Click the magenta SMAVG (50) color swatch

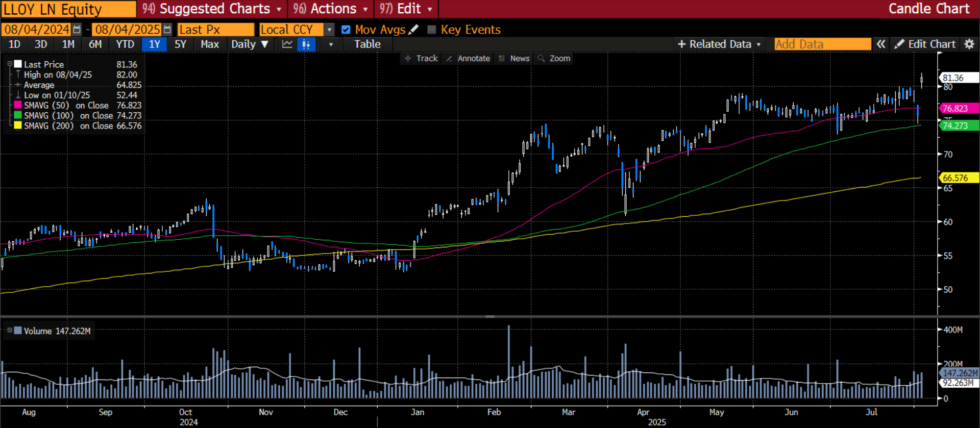[18, 105]
